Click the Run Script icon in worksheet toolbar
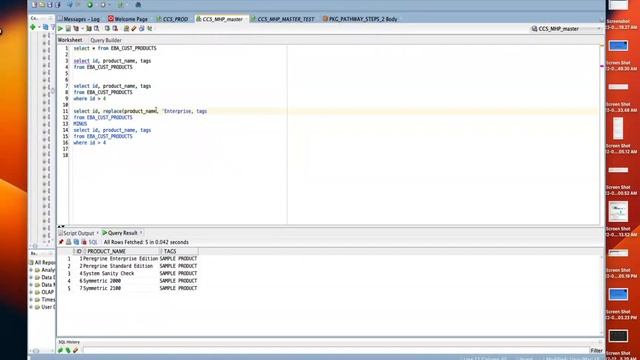 (68, 29)
